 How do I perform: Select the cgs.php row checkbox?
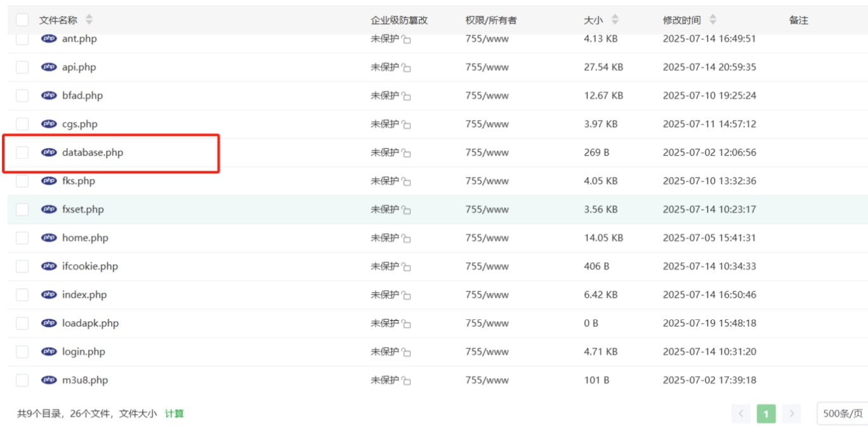[22, 124]
